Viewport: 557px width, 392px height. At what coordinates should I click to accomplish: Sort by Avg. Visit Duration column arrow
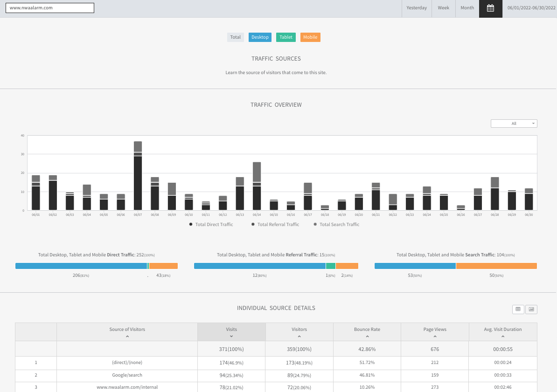click(502, 337)
